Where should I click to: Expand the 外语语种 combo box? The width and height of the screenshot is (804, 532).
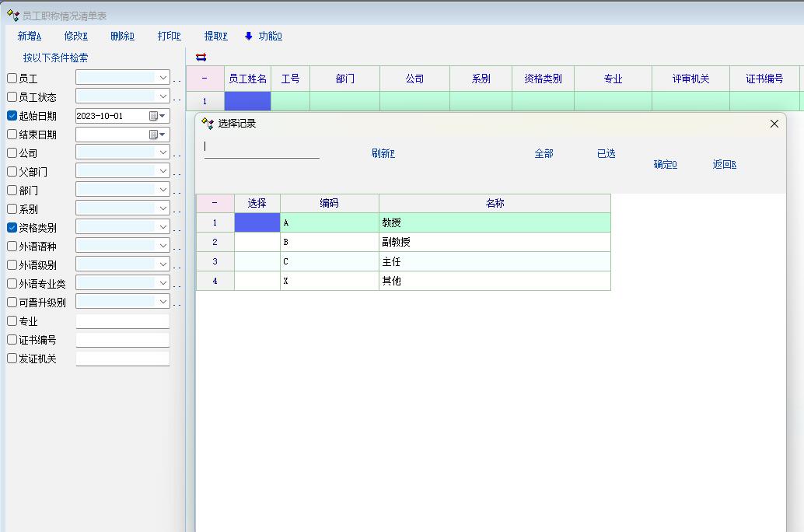[163, 247]
